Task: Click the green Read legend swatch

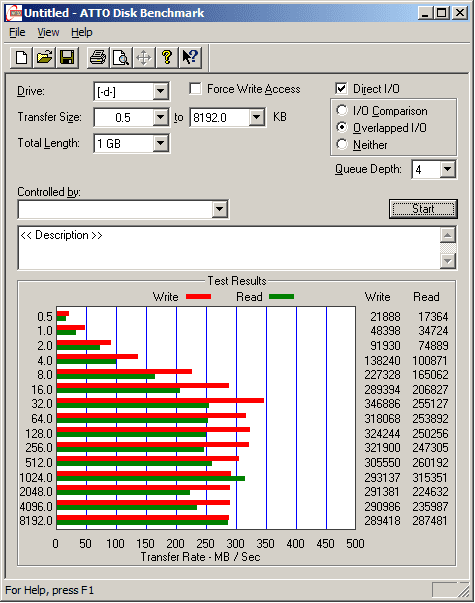Action: (282, 297)
